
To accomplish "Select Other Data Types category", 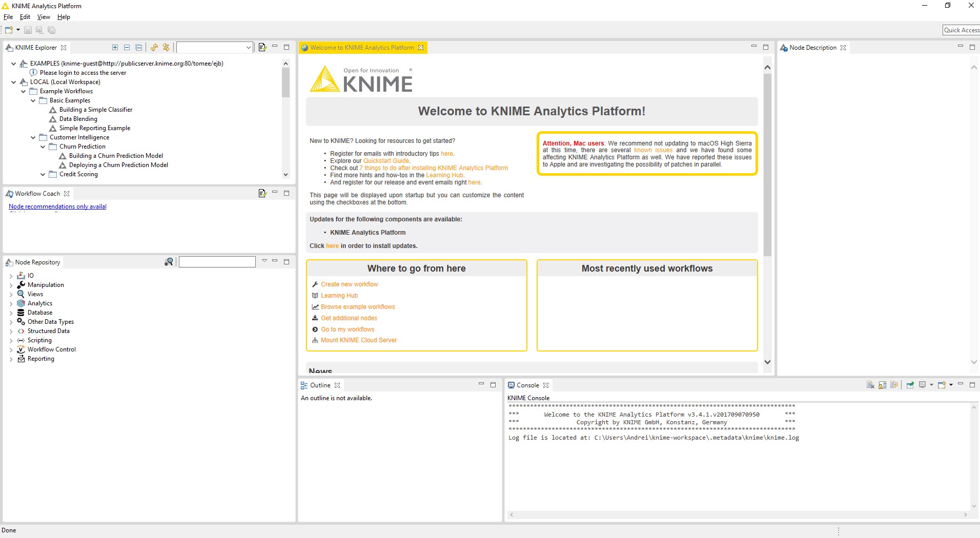I will click(51, 322).
